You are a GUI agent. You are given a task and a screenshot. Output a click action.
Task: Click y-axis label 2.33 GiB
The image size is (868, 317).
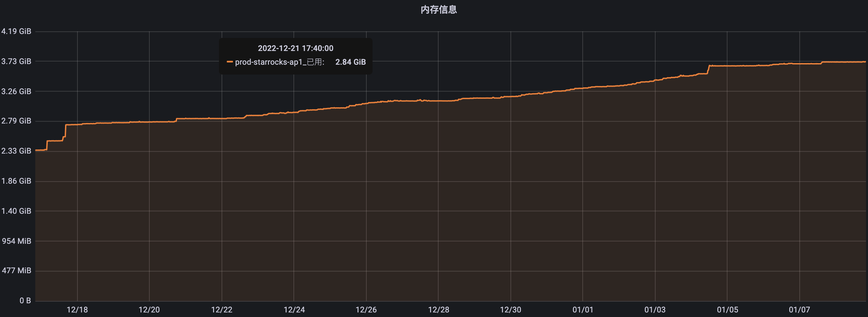16,151
